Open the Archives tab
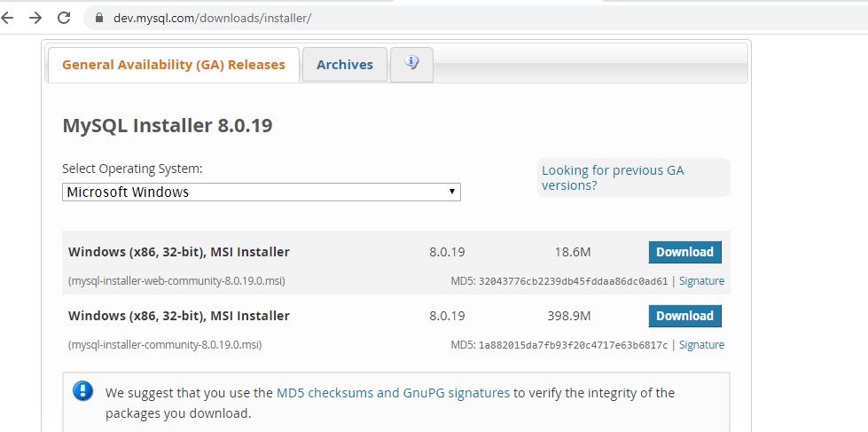Viewport: 868px width, 432px height. [x=344, y=65]
